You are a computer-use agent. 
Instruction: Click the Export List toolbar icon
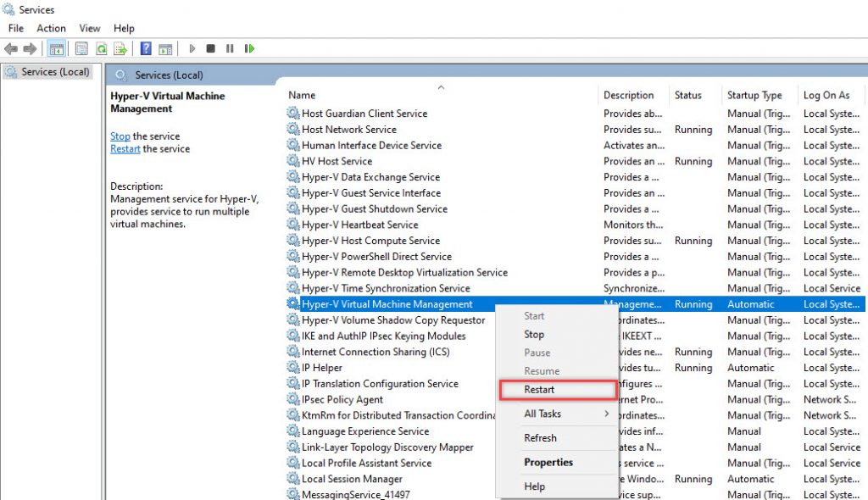tap(120, 48)
